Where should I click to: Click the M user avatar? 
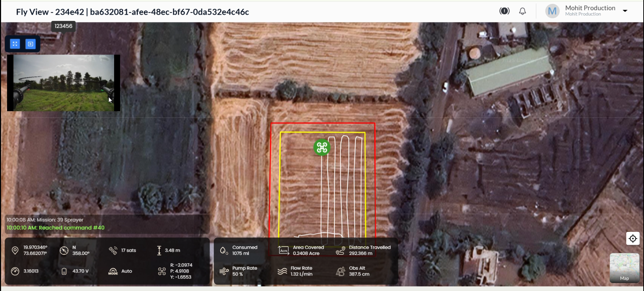[552, 11]
